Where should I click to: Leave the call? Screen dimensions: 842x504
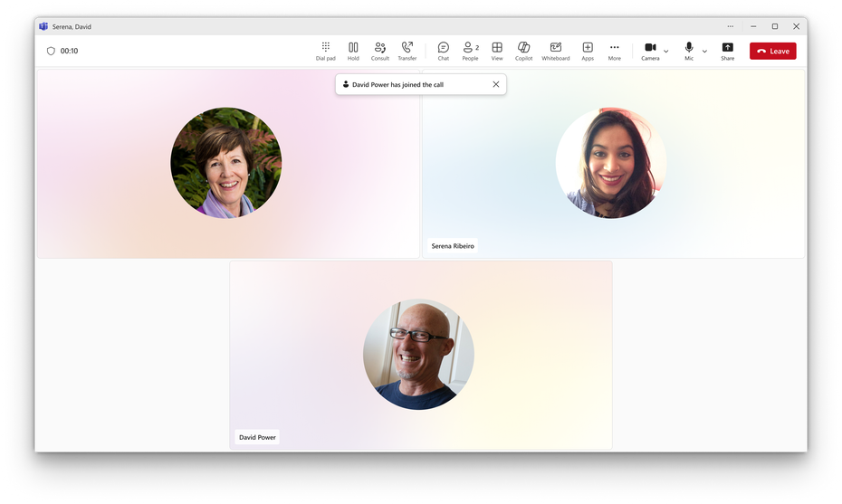[x=772, y=51]
